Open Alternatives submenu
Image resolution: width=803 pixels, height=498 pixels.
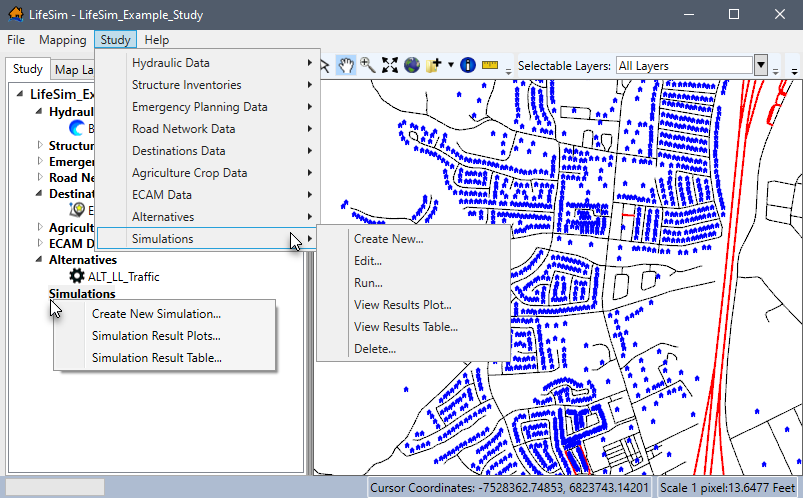pyautogui.click(x=208, y=217)
